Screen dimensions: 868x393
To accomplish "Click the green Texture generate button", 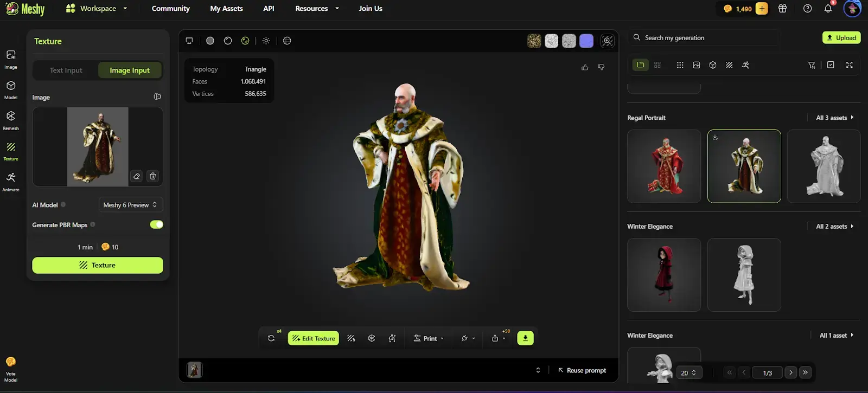I will pyautogui.click(x=98, y=265).
